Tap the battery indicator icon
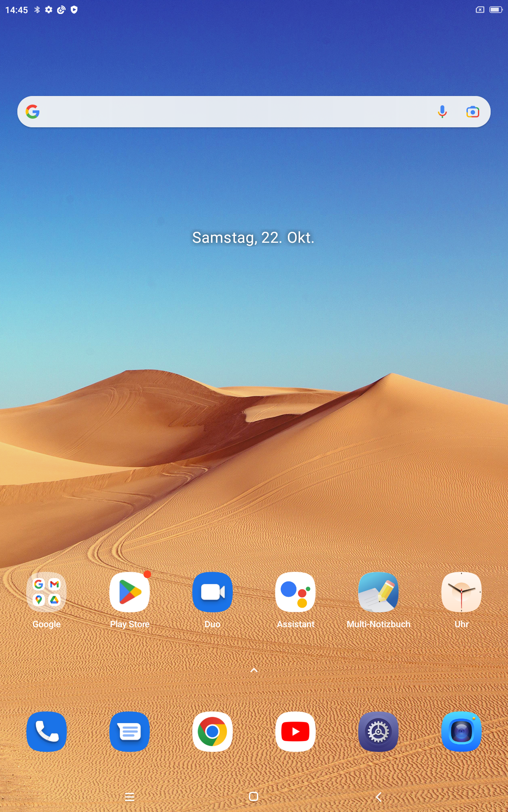The height and width of the screenshot is (812, 508). tap(496, 10)
